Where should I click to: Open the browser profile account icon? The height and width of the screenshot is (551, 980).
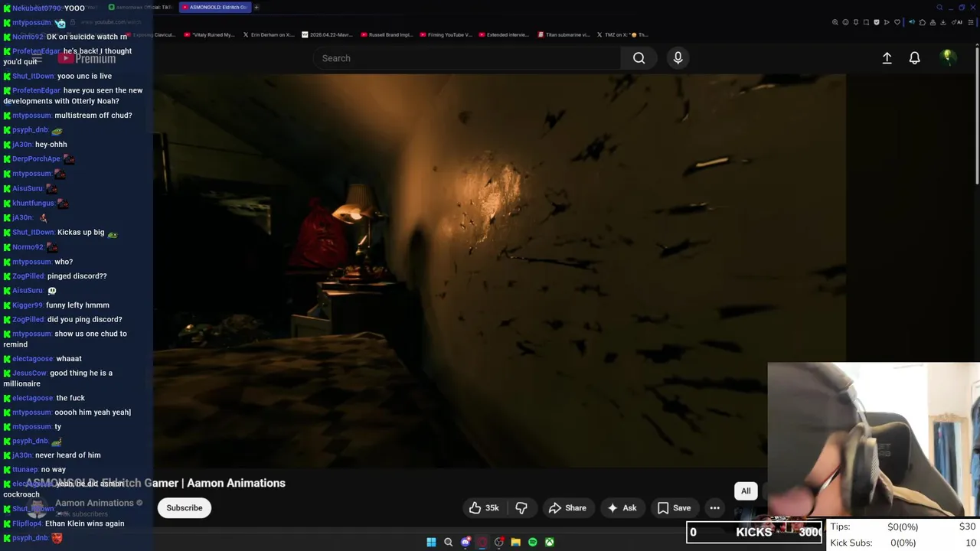pyautogui.click(x=933, y=22)
